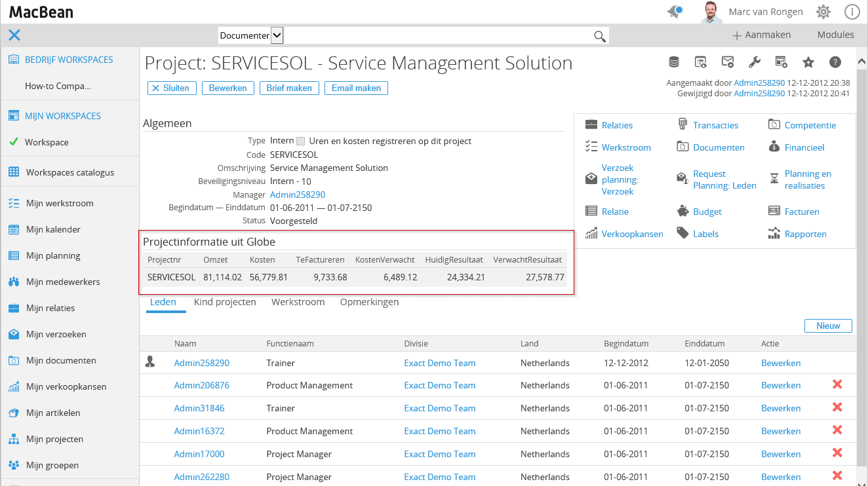
Task: Click the database stack icon
Action: 674,62
